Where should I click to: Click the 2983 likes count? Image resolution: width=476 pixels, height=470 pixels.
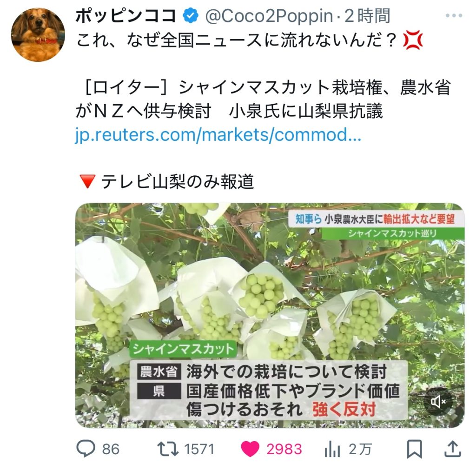click(x=284, y=450)
